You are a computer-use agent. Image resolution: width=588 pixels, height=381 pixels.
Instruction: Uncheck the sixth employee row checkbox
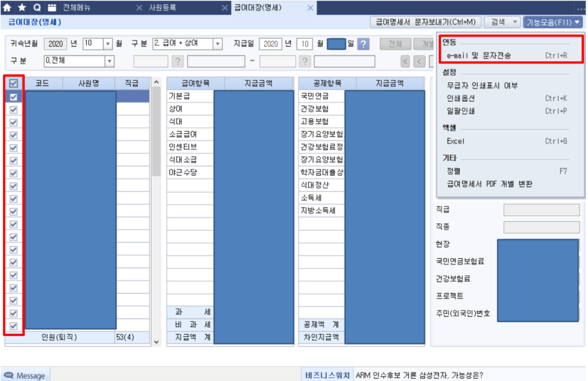pyautogui.click(x=13, y=161)
